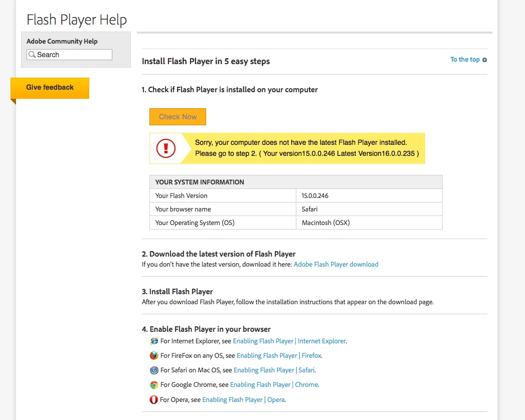
Task: Open Enabling Flash Player | Firefox link
Action: click(x=279, y=355)
